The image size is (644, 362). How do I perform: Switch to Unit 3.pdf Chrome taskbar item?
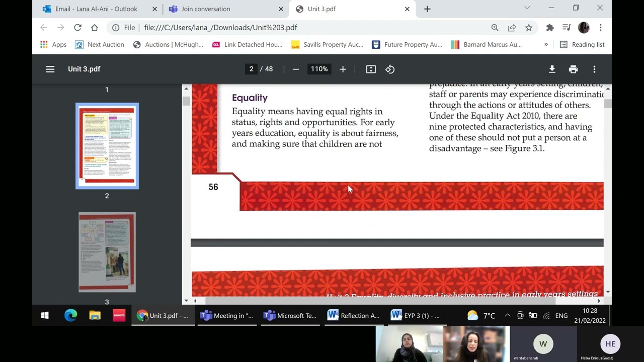[x=163, y=316]
